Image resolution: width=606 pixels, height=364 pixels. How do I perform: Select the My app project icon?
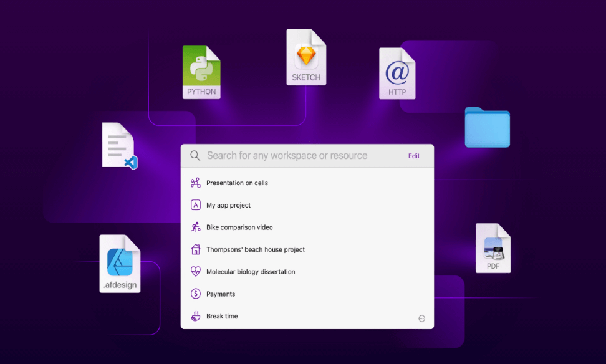[x=196, y=205]
